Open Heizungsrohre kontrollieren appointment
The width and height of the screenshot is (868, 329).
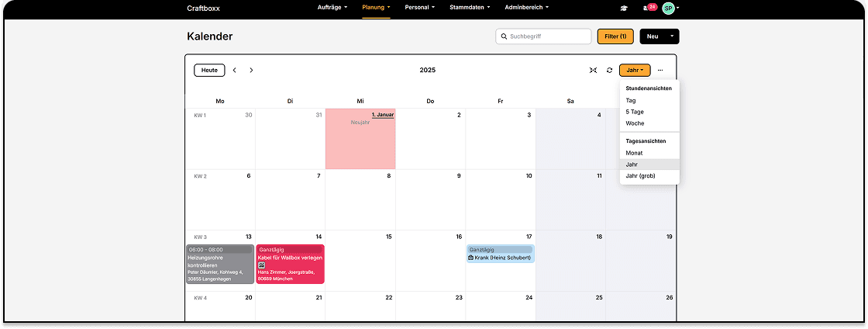(220, 264)
